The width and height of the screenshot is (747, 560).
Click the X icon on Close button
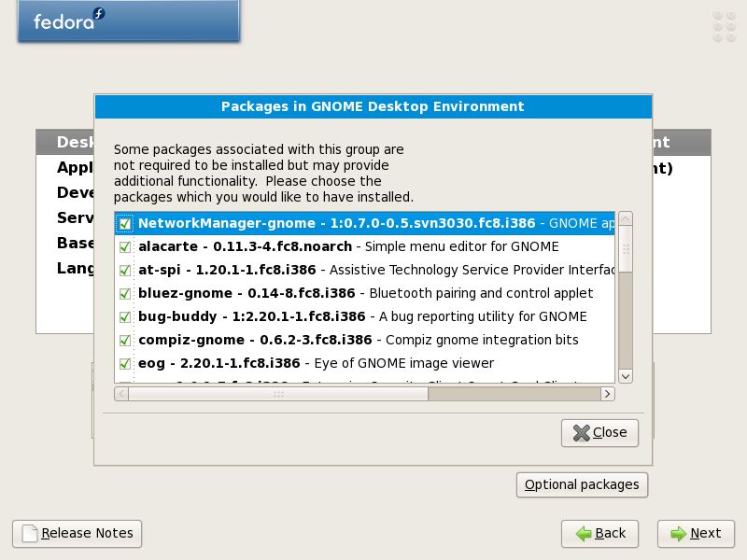point(581,433)
